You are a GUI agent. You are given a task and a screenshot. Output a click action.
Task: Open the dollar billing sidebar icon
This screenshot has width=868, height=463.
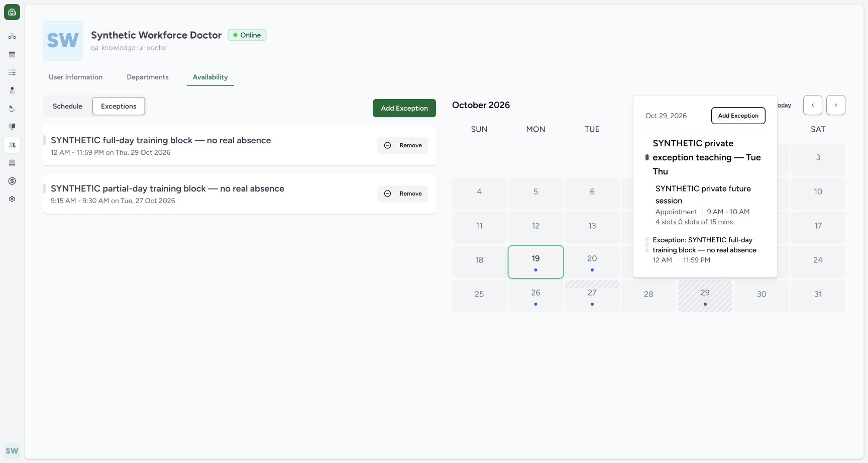(12, 181)
